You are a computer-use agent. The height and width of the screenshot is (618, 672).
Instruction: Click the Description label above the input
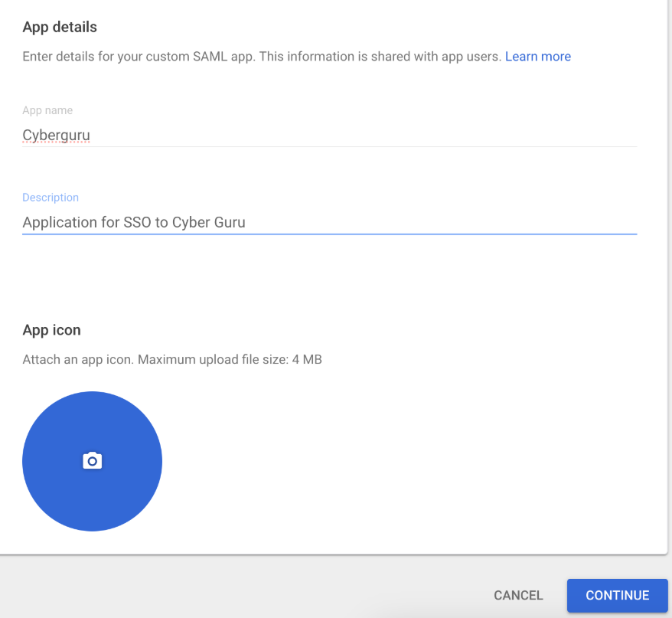(51, 197)
